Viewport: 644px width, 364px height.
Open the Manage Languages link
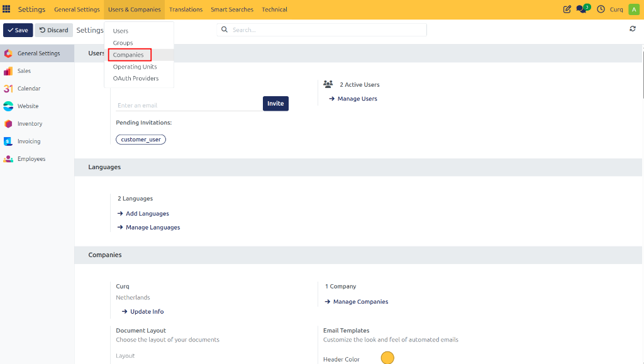coord(148,228)
